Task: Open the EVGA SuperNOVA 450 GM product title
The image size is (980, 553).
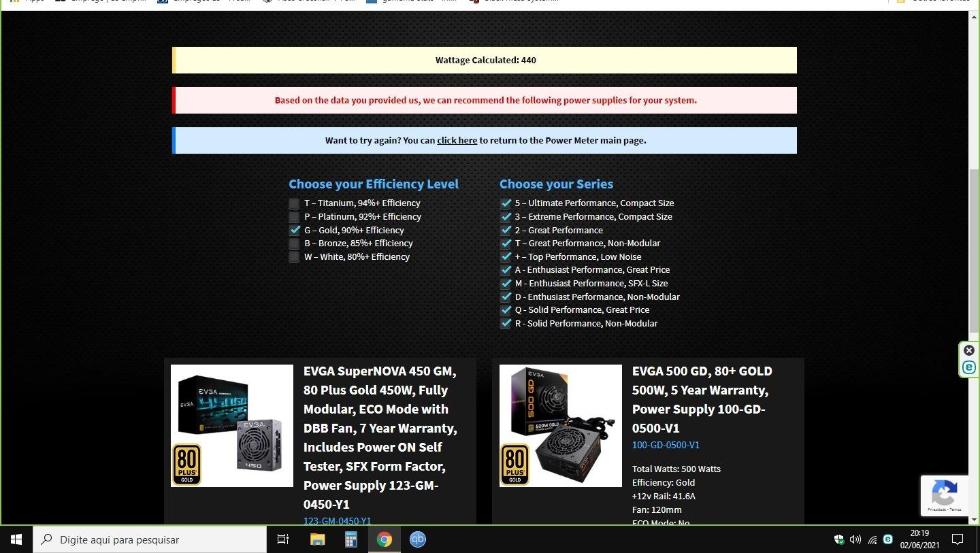Action: tap(380, 437)
